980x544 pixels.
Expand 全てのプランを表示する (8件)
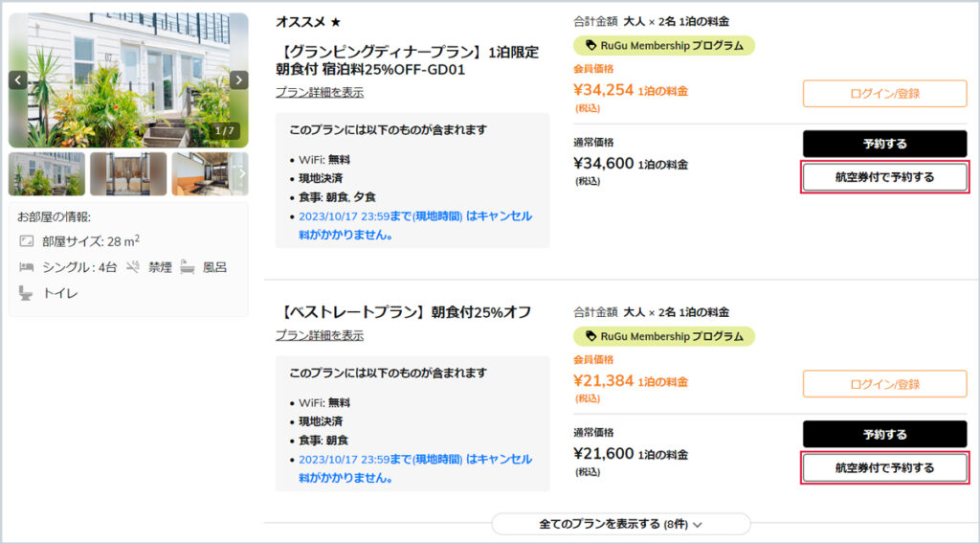pos(620,524)
